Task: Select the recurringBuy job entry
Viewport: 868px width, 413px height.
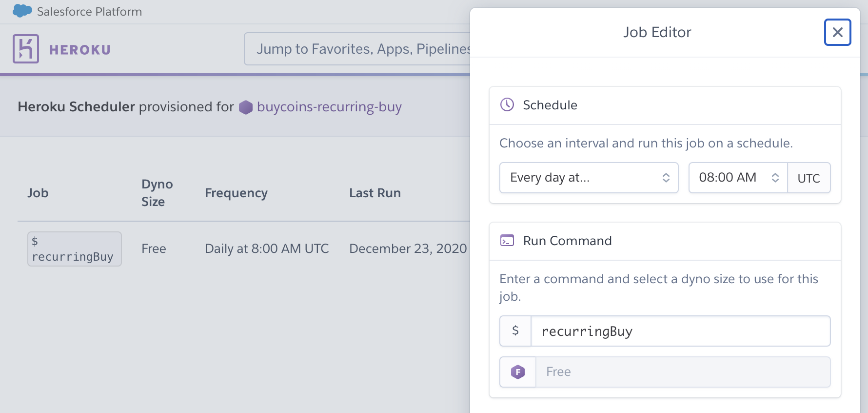Action: (74, 249)
